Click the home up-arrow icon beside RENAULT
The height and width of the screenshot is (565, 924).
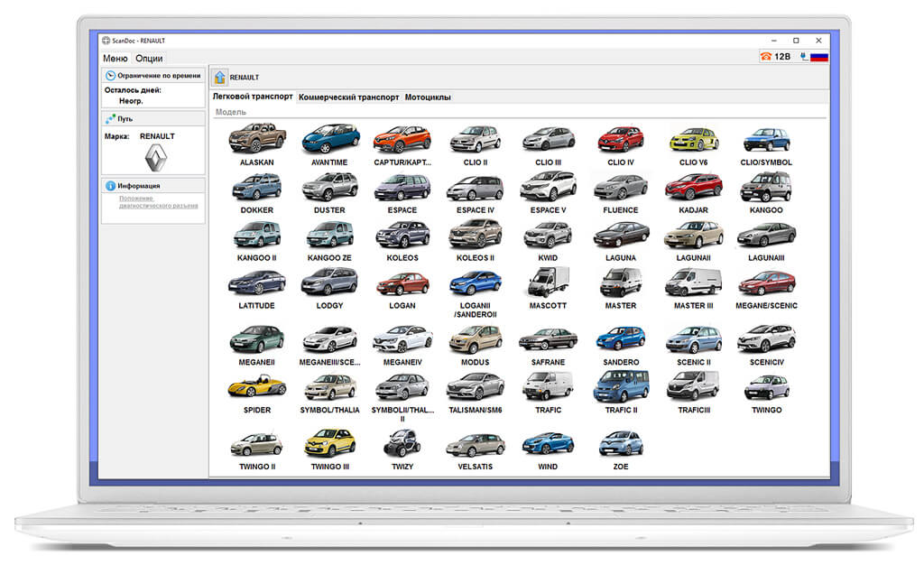point(220,78)
